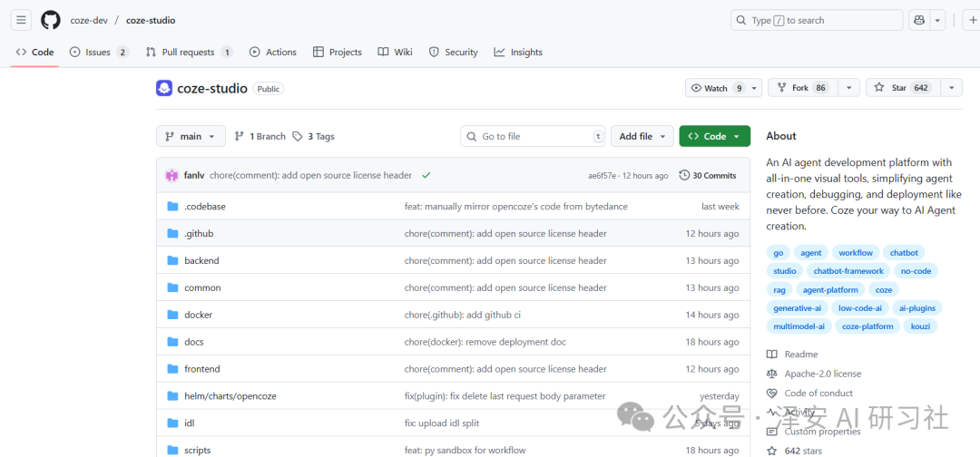Screen dimensions: 980x457
Task: Click the frontend folder icon
Action: click(x=172, y=369)
